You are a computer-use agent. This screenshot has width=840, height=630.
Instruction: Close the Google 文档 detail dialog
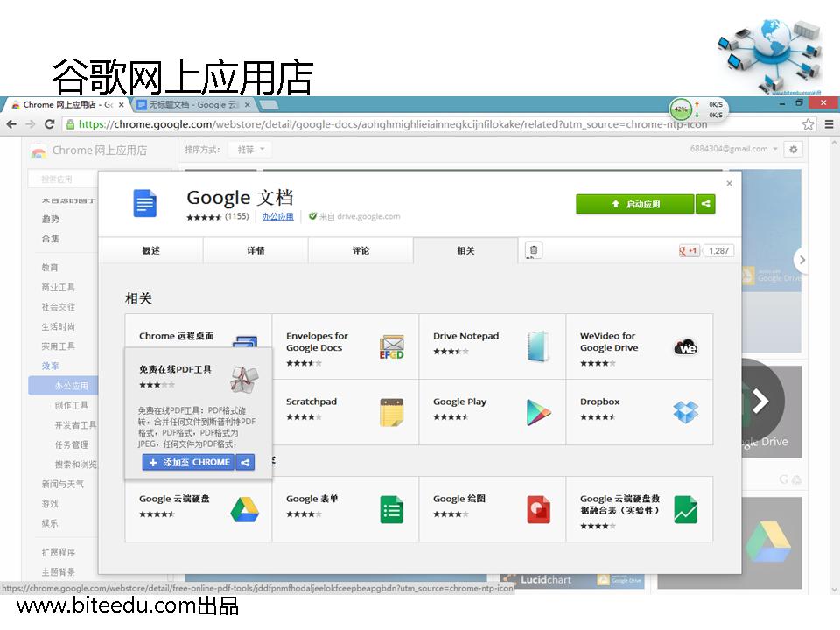729,183
